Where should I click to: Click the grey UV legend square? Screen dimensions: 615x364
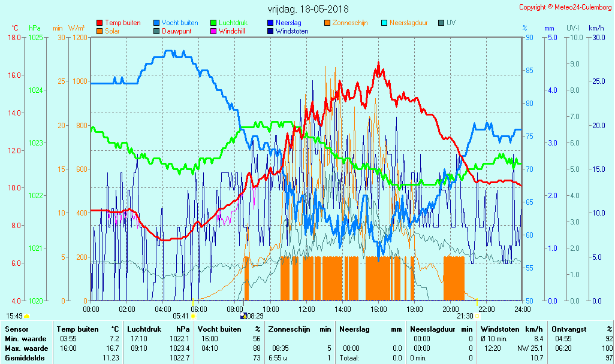coord(441,23)
